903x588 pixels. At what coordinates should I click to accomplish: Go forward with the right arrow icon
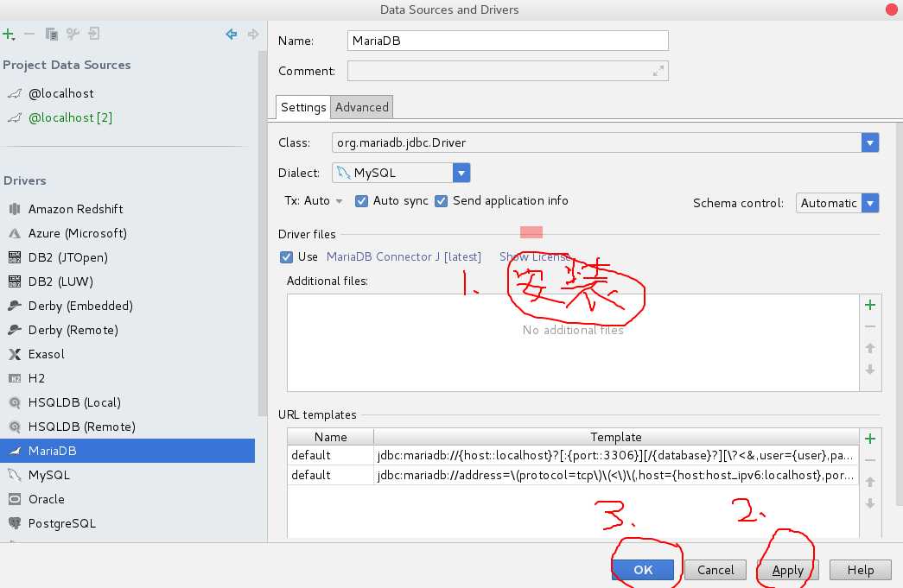click(253, 35)
